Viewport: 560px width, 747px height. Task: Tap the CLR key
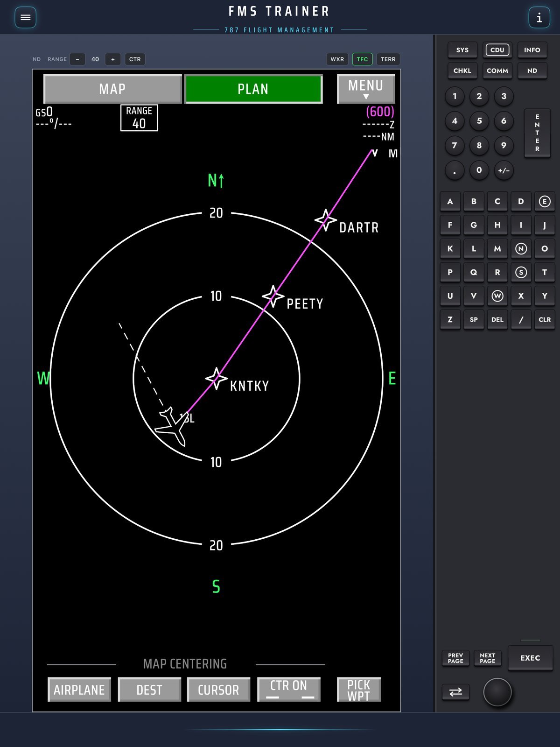pos(545,319)
